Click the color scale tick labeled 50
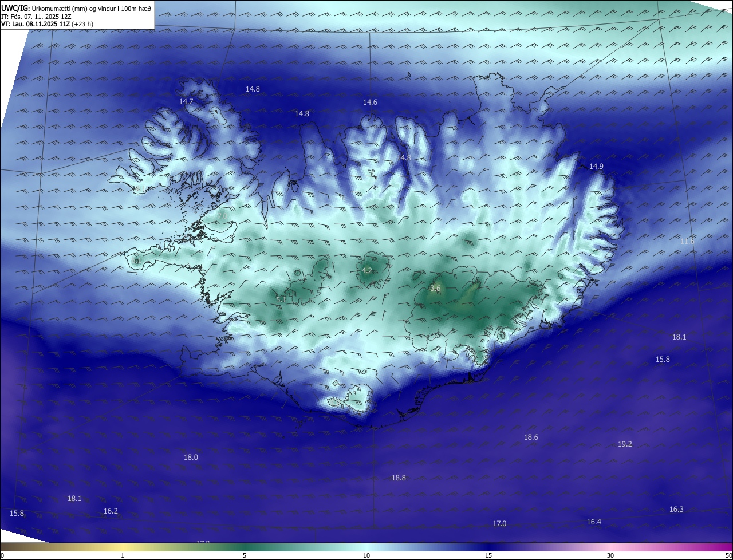 (728, 555)
